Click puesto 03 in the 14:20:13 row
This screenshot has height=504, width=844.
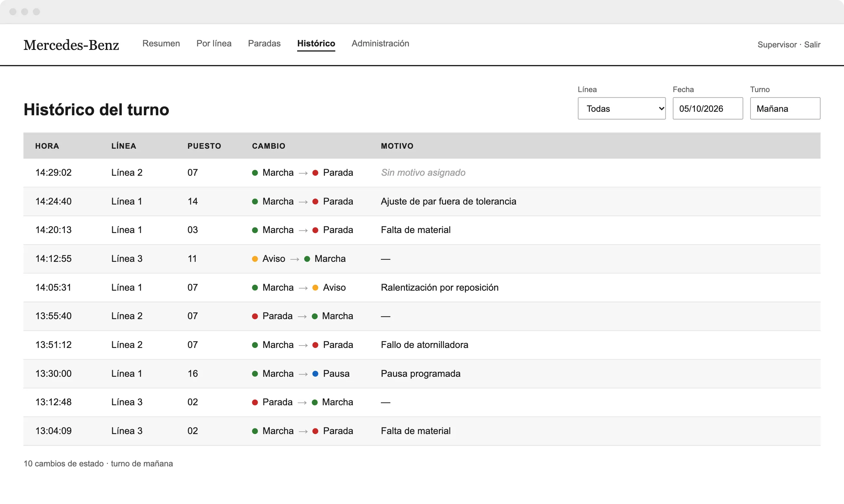click(x=193, y=230)
